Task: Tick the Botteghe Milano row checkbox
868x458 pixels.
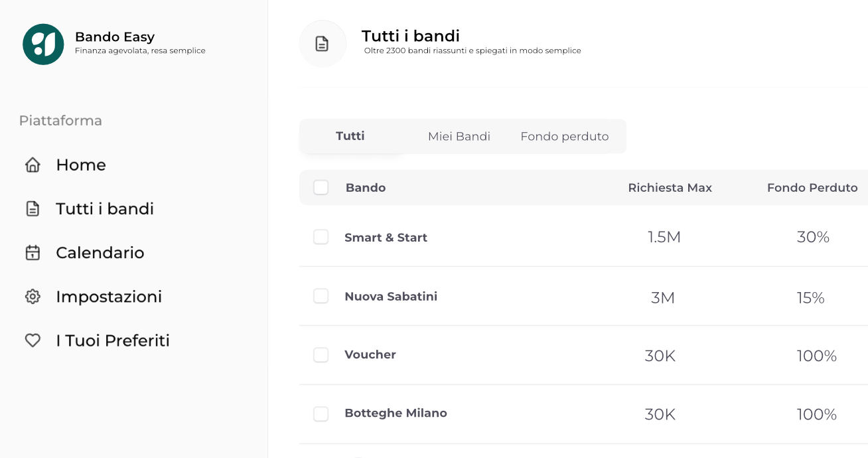Action: (x=321, y=414)
